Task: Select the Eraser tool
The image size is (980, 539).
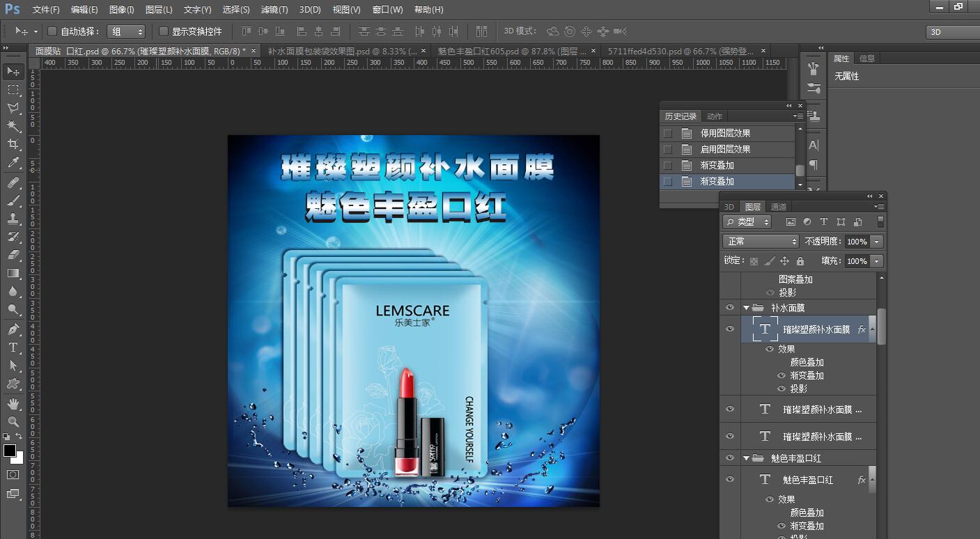Action: (13, 255)
